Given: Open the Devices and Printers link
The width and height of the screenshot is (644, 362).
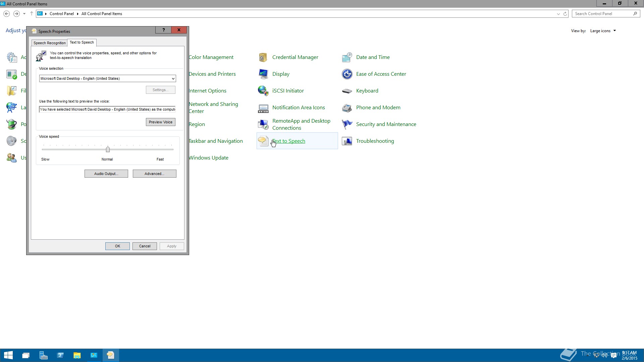Looking at the screenshot, I should (x=212, y=74).
